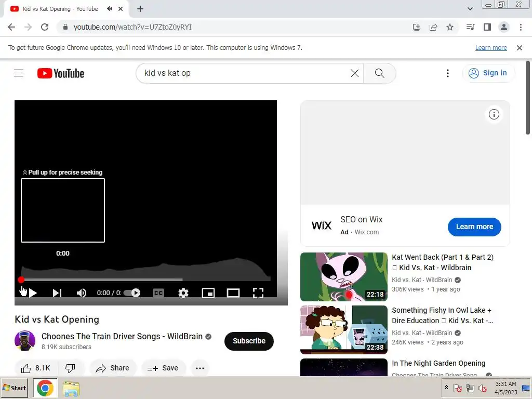
Task: Click the Chrome address bar URL
Action: pos(132,27)
